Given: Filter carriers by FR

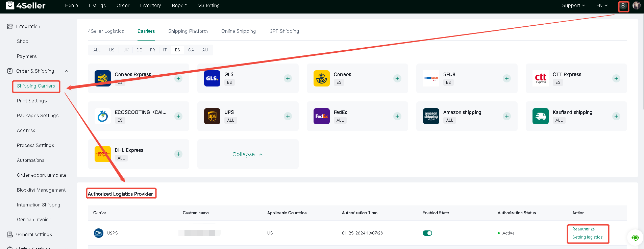Looking at the screenshot, I should 152,50.
